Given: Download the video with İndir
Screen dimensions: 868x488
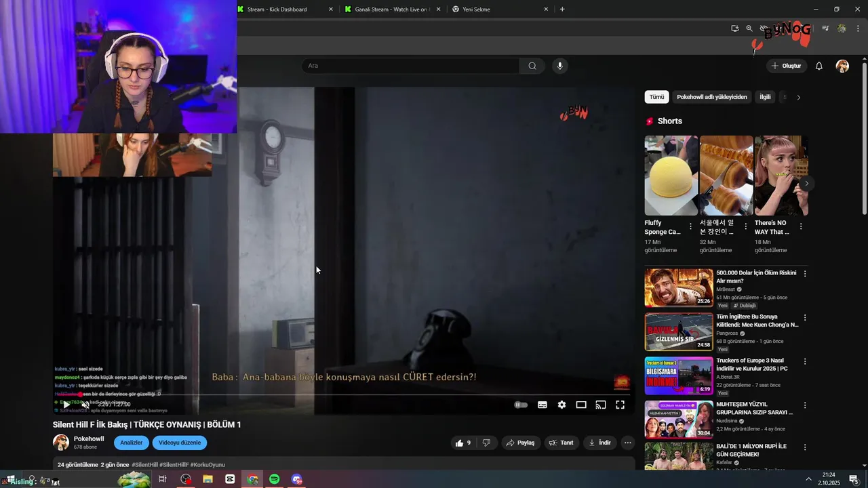Looking at the screenshot, I should click(x=599, y=443).
